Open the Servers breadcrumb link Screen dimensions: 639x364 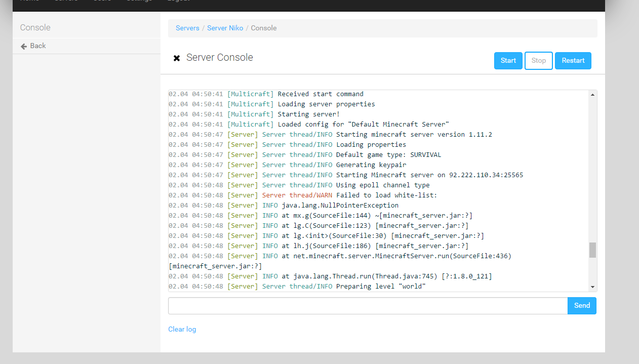[187, 28]
